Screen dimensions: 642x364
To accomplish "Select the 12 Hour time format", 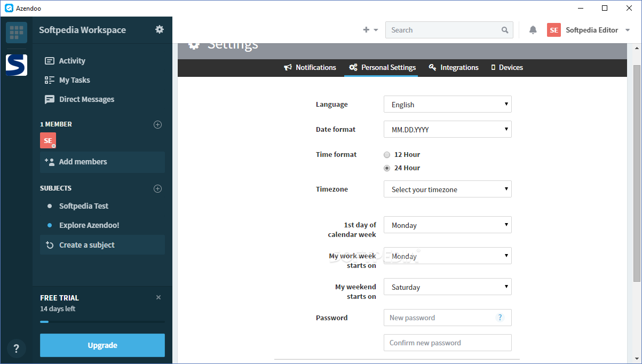I will click(x=387, y=155).
